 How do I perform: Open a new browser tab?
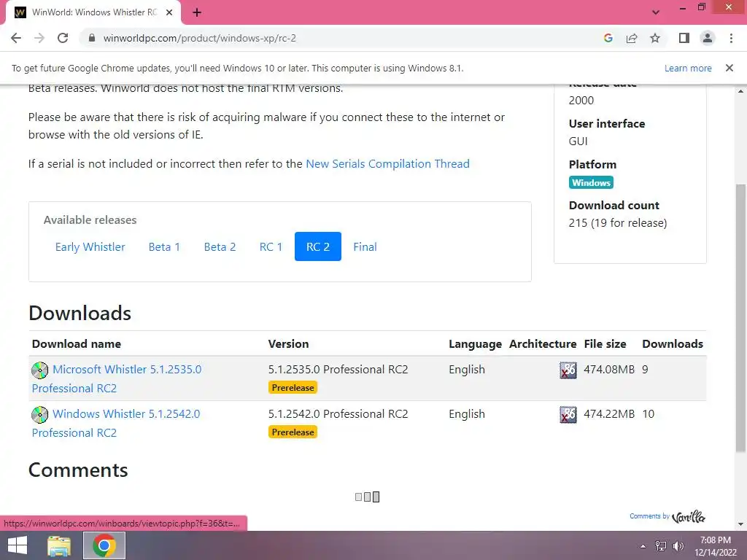click(197, 12)
